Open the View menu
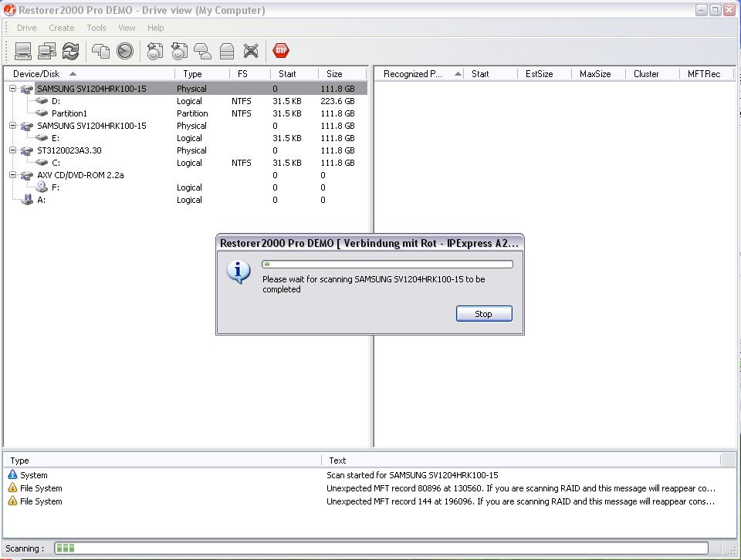 [x=127, y=28]
